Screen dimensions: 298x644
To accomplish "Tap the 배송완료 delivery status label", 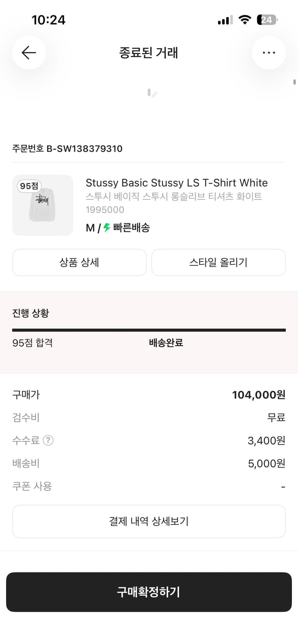I will coord(166,342).
